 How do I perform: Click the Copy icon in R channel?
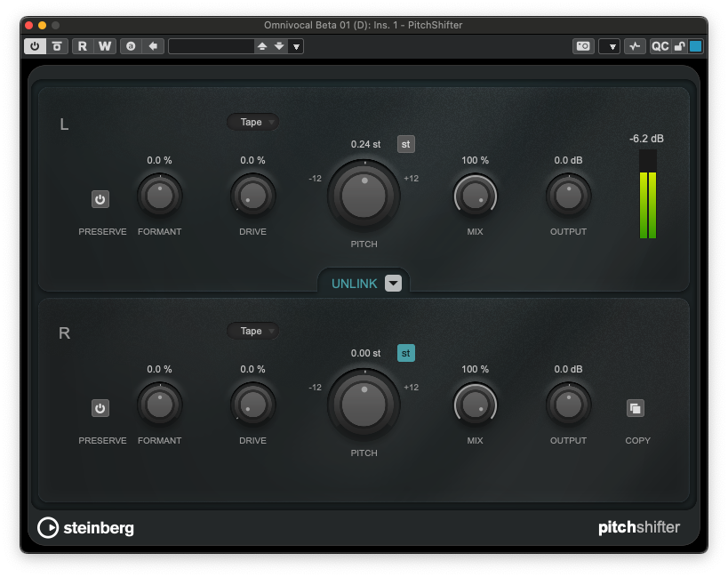635,409
